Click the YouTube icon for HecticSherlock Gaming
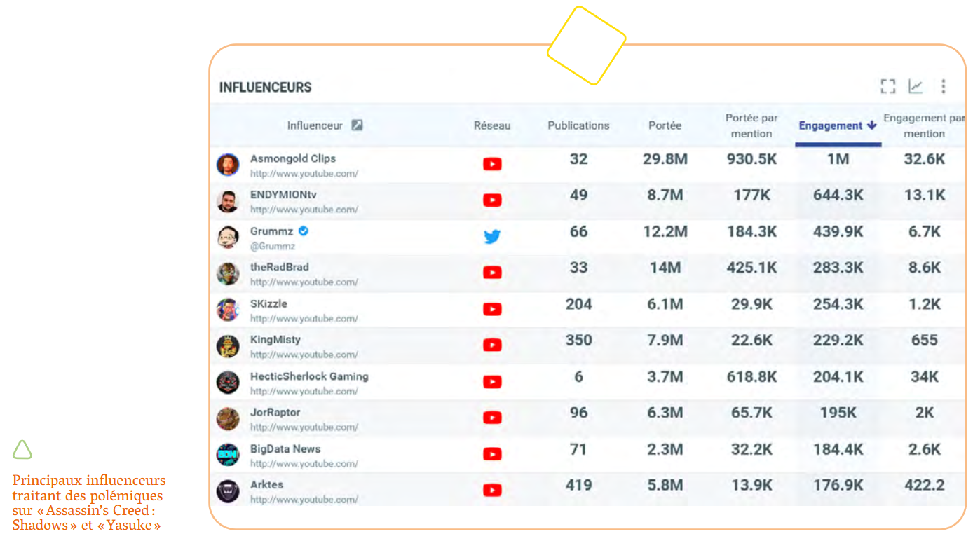This screenshot has height=541, width=980. [x=492, y=382]
